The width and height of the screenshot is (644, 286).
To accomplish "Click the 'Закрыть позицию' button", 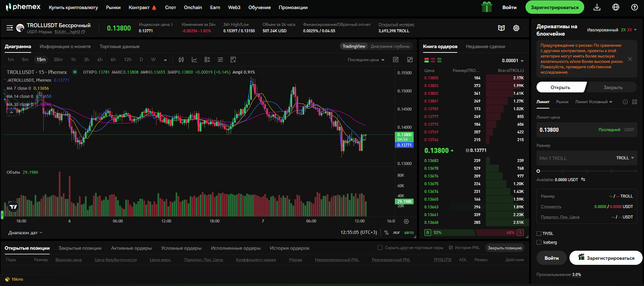I will pos(504,248).
